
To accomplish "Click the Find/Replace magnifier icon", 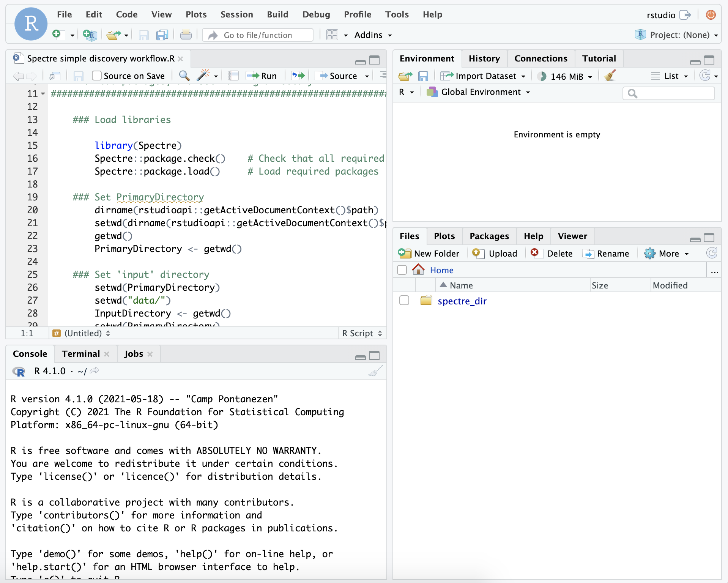I will tap(184, 76).
